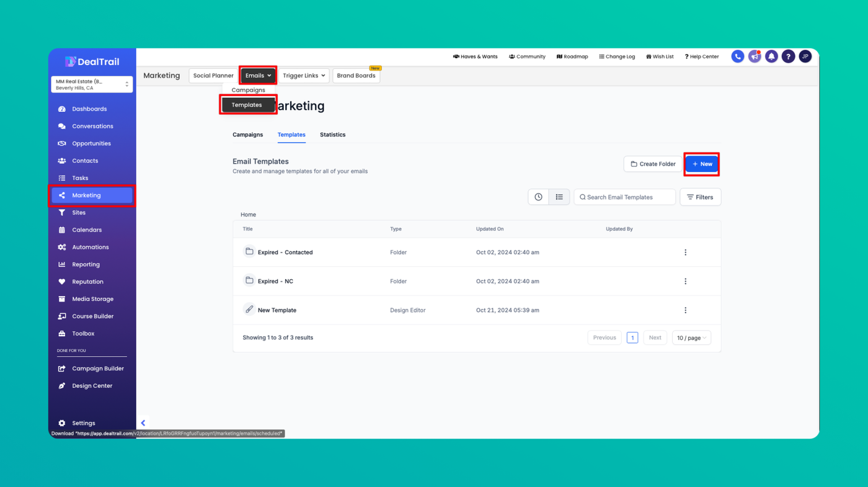Open Change Log link
The image size is (868, 487).
(x=617, y=56)
